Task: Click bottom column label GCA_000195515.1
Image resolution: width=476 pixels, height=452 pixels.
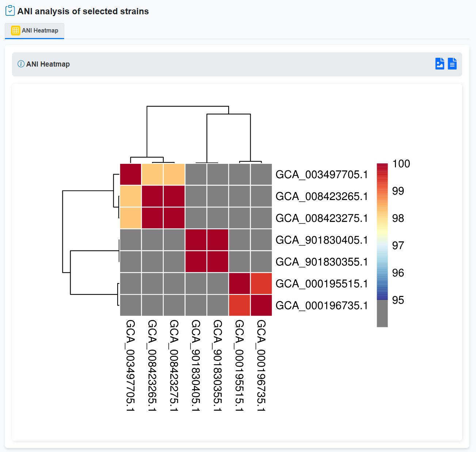Action: point(239,365)
